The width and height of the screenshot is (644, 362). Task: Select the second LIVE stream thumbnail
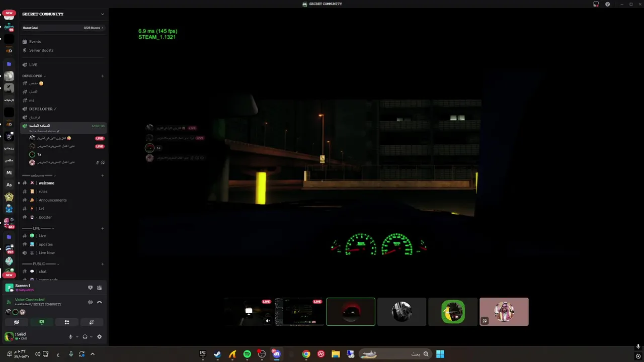299,312
